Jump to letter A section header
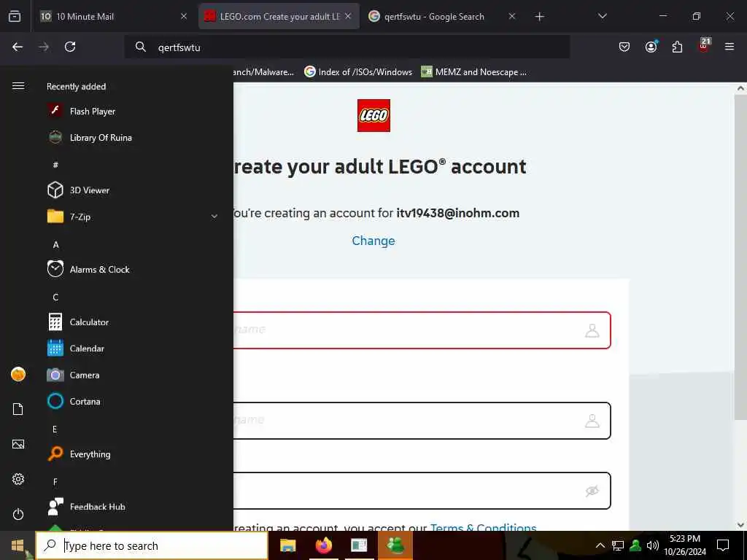This screenshot has height=560, width=747. pos(55,244)
